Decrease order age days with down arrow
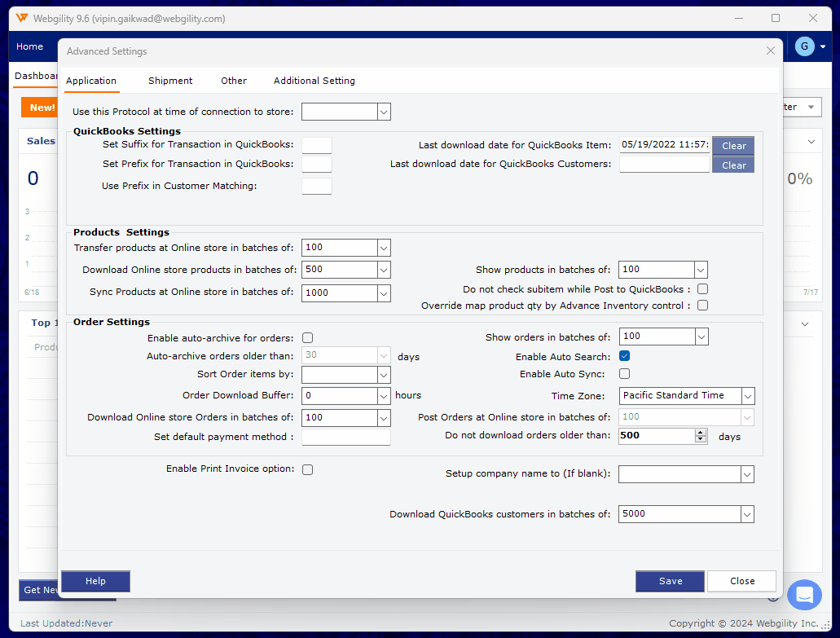 pos(701,440)
